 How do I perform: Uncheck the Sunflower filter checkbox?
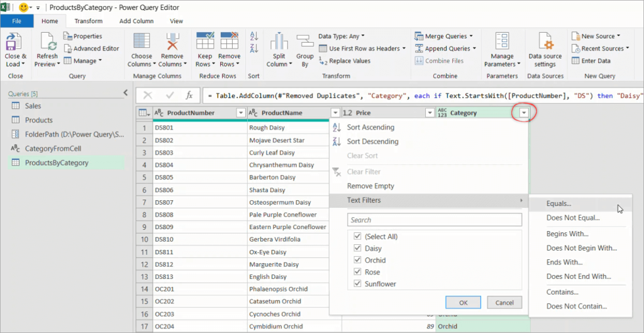357,284
